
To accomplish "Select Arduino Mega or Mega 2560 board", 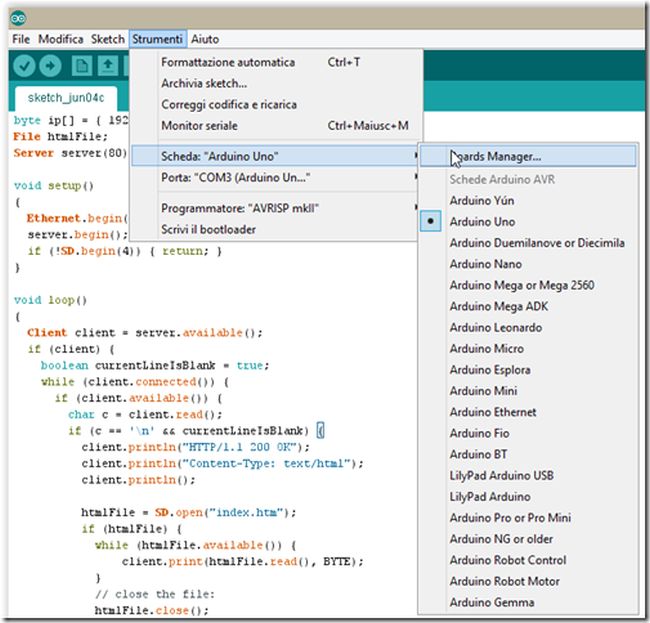I will point(521,285).
